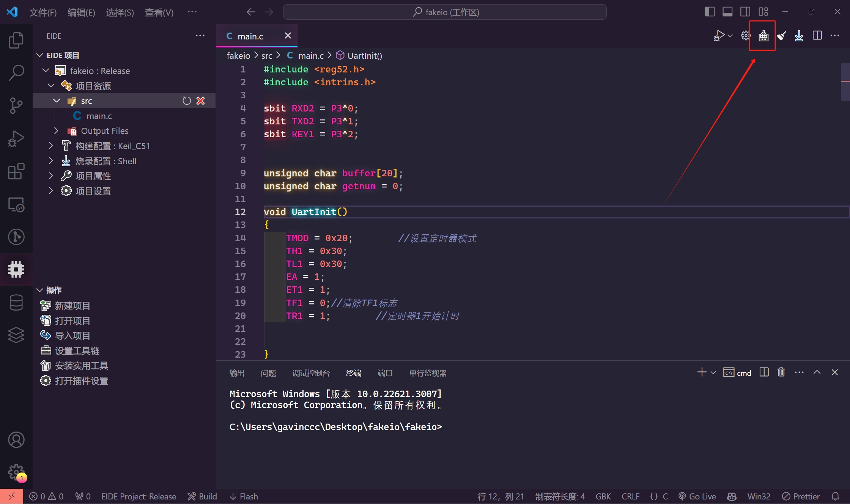Open the database view icon

tap(16, 302)
